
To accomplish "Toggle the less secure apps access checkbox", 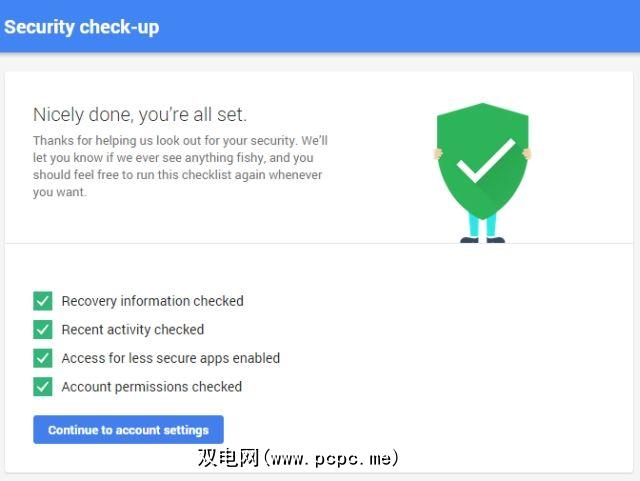I will coord(43,358).
